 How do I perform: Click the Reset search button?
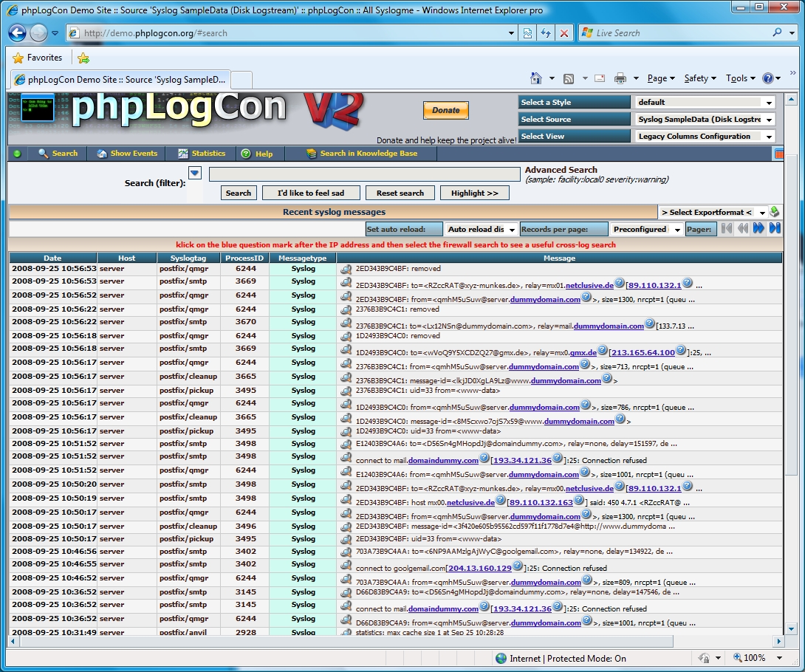[400, 193]
